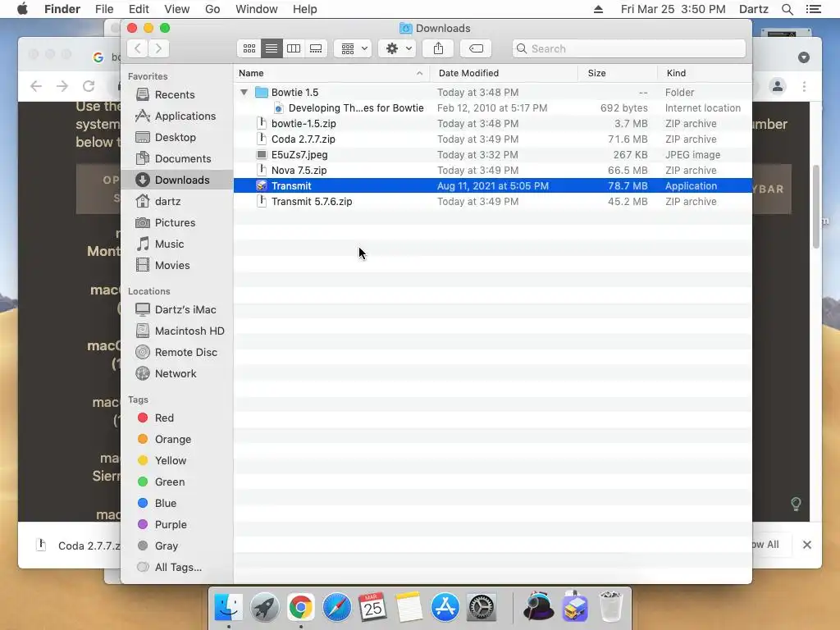
Task: Close Chrome's download bar
Action: (807, 545)
